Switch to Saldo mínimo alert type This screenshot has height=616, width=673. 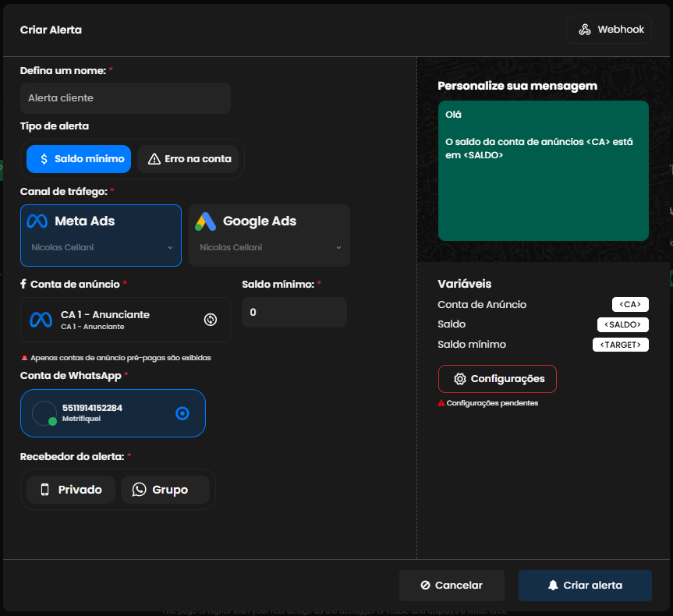(x=78, y=159)
